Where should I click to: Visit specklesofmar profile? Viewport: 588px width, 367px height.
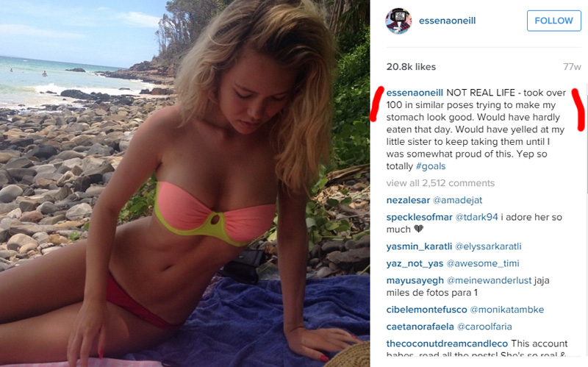tap(419, 217)
